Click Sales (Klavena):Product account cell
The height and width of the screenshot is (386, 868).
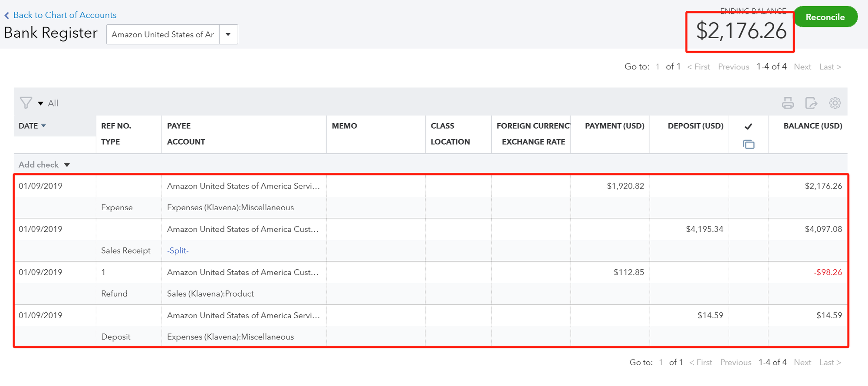[210, 294]
